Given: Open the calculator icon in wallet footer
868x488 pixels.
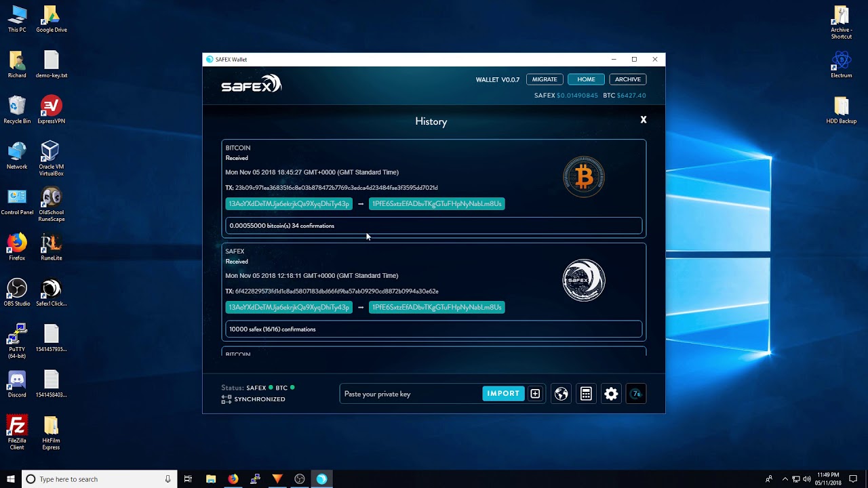Looking at the screenshot, I should click(586, 394).
